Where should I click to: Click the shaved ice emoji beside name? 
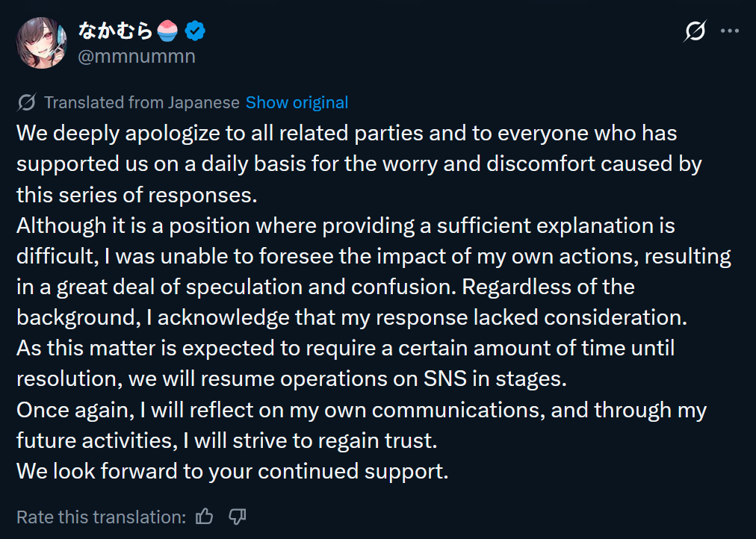pos(167,31)
